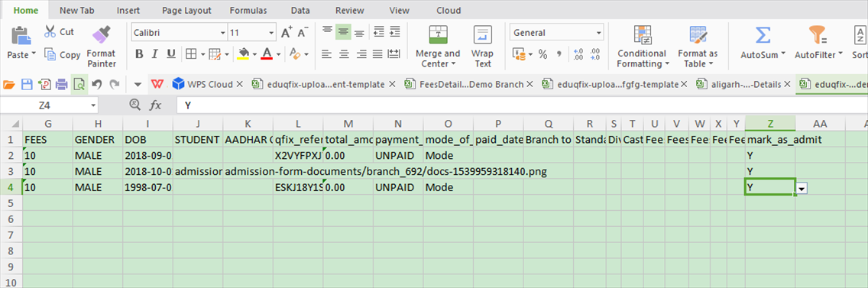The height and width of the screenshot is (288, 868).
Task: Apply the cell borders icon
Action: tap(190, 53)
